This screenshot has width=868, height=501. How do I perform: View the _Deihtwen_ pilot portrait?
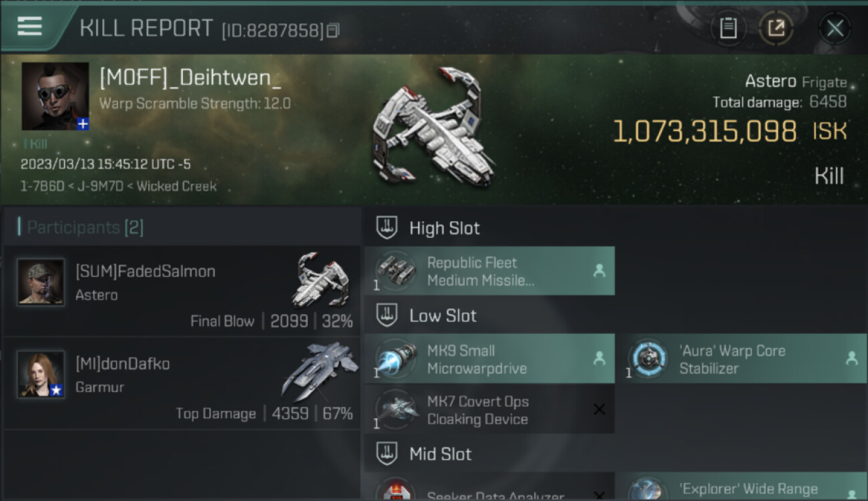[55, 96]
